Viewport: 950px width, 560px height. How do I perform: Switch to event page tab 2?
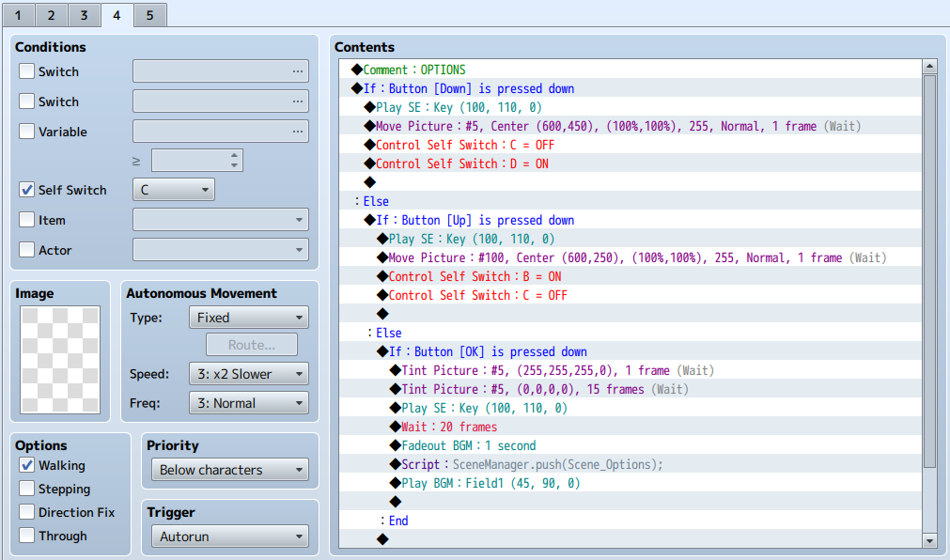[x=52, y=15]
